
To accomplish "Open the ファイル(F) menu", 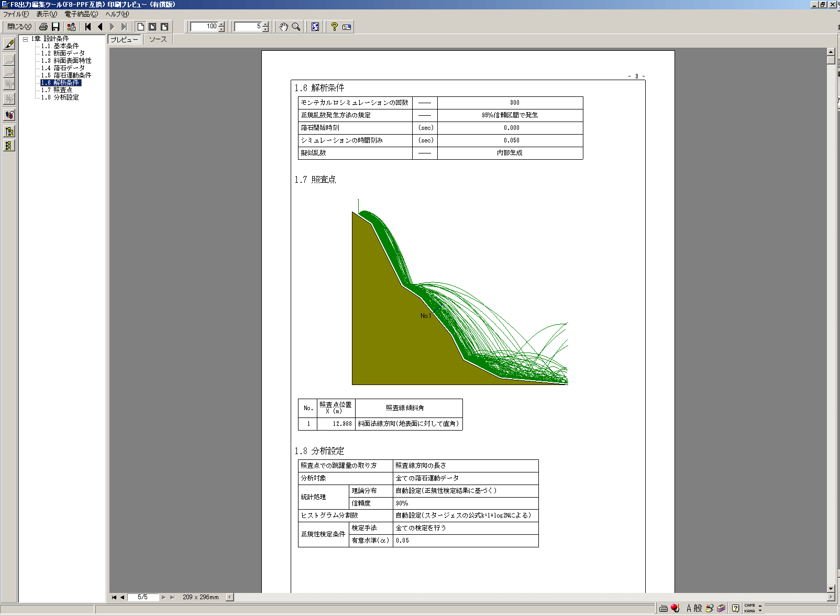I will tap(16, 14).
